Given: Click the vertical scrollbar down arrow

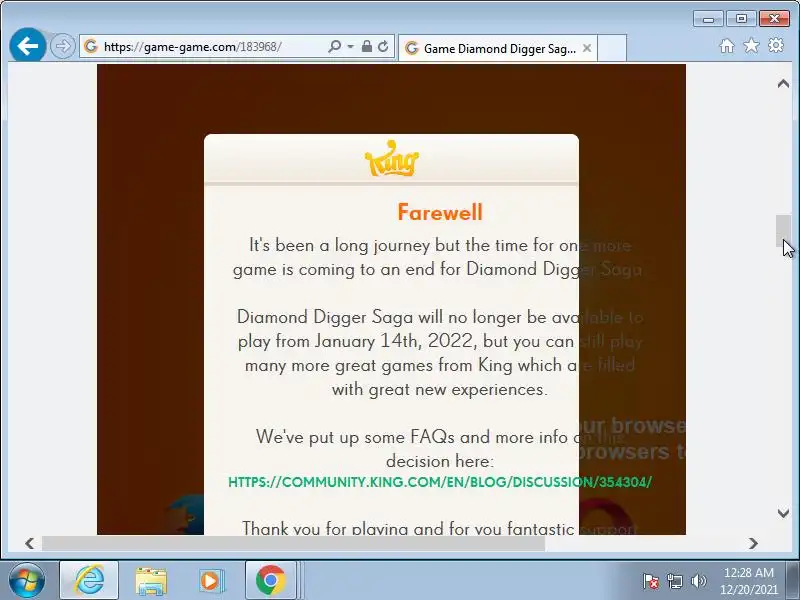Looking at the screenshot, I should point(783,513).
